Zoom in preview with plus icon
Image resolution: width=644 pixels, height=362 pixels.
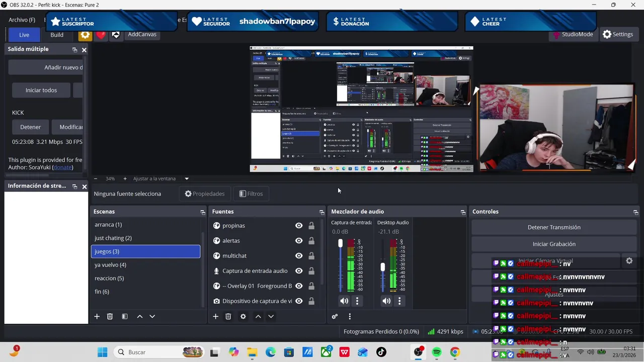125,178
